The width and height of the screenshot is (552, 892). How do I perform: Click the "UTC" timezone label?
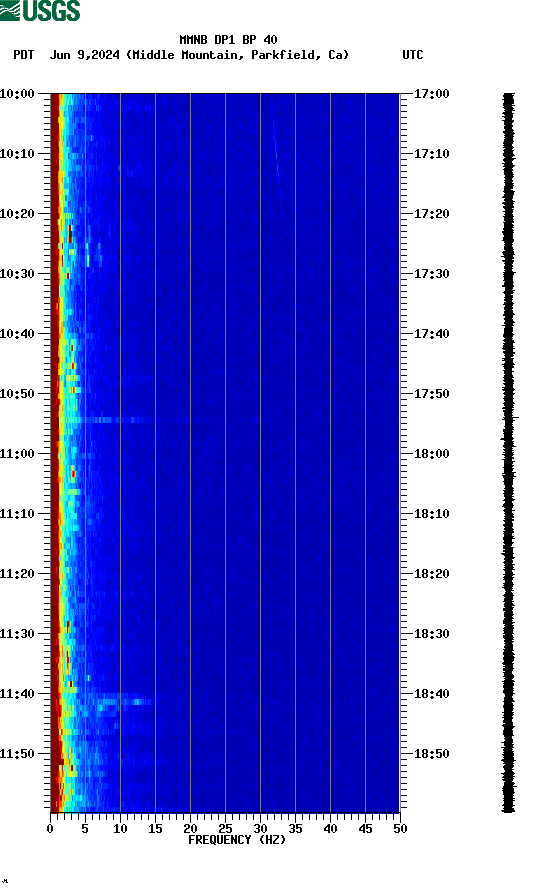pos(413,55)
